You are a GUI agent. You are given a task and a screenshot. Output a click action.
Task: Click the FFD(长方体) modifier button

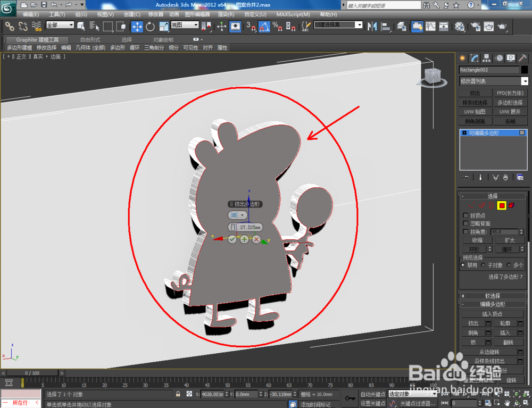(510, 93)
